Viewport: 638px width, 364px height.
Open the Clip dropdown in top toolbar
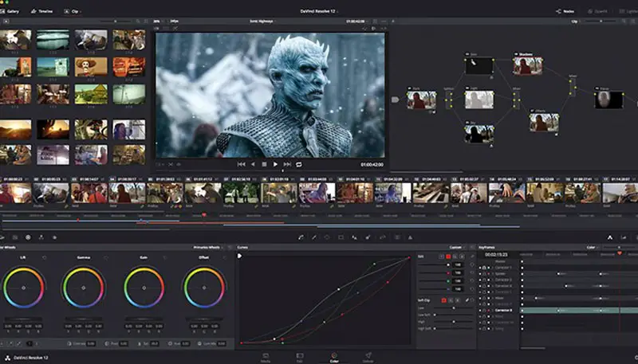pos(73,11)
